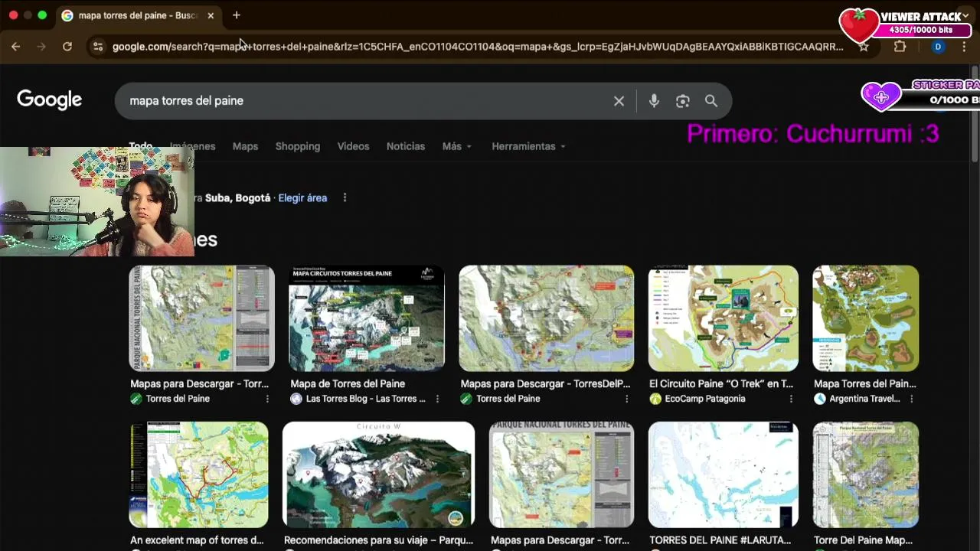The height and width of the screenshot is (551, 980).
Task: Open the Argentina Travel map thumbnail
Action: coord(865,318)
